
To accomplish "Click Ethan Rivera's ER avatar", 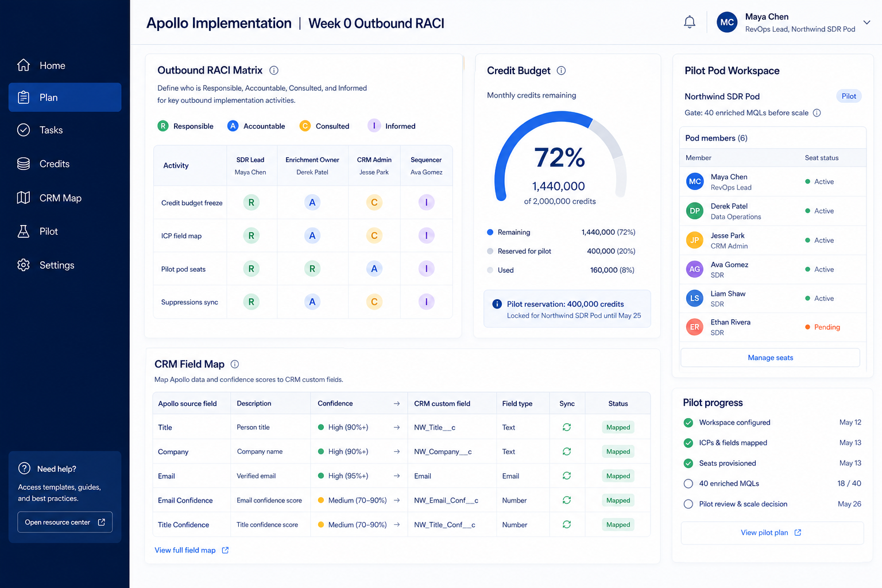I will 695,327.
